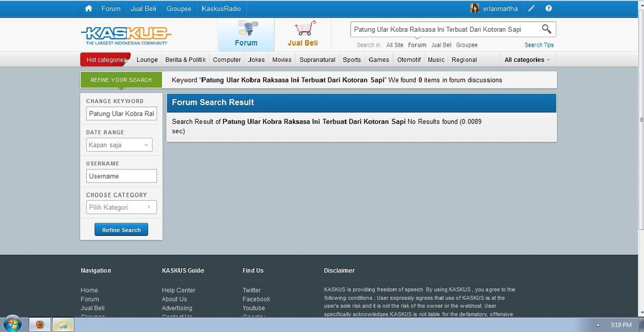The width and height of the screenshot is (644, 332).
Task: Click the page vertical scrollbar
Action: click(x=641, y=120)
